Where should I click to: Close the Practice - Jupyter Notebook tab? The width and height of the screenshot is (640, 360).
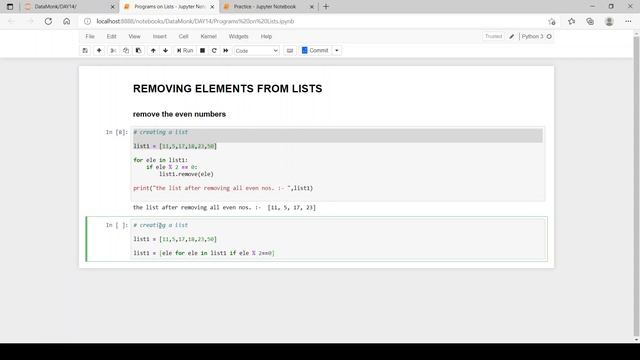pos(312,7)
